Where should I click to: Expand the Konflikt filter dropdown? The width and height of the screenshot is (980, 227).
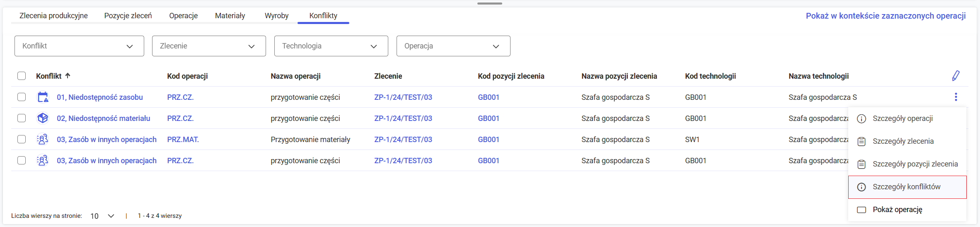[x=79, y=46]
